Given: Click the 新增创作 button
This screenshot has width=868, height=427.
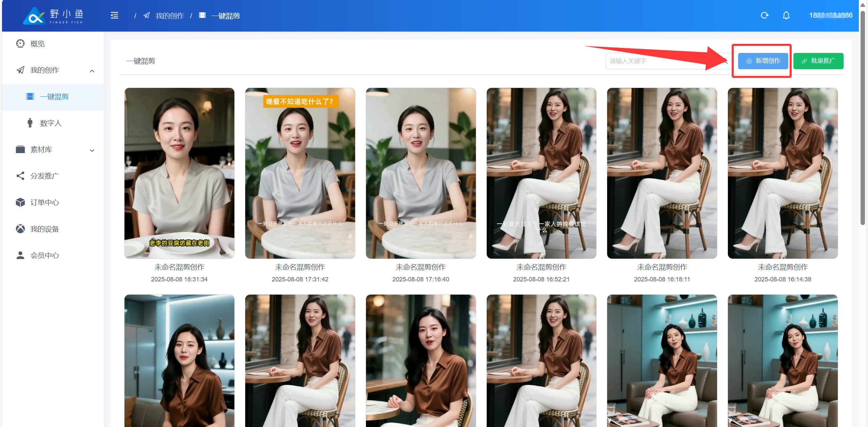Looking at the screenshot, I should tap(763, 61).
